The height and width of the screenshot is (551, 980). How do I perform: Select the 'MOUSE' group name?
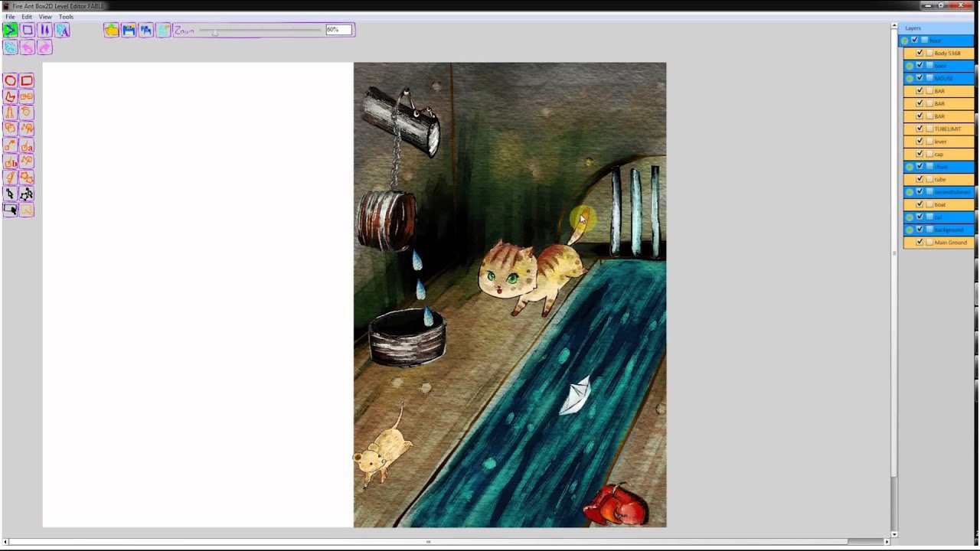[x=943, y=78]
